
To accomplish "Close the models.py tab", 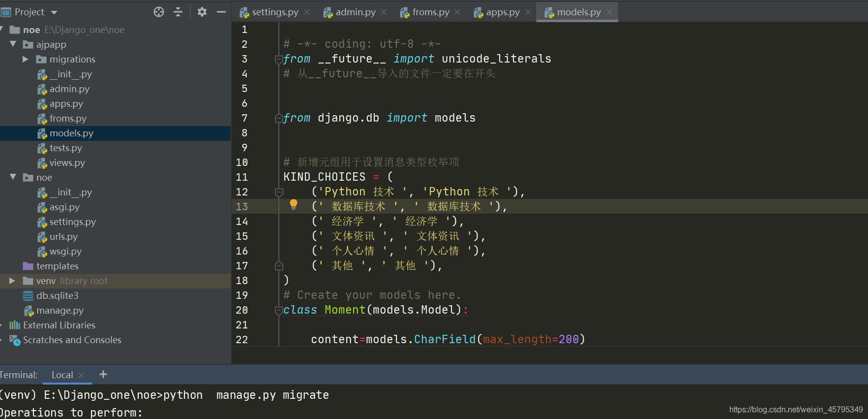I will 609,12.
